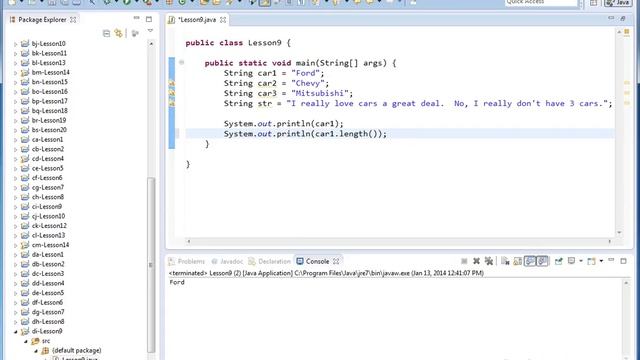640x360 pixels.
Task: Toggle Show Console on standard error change
Action: (x=542, y=261)
